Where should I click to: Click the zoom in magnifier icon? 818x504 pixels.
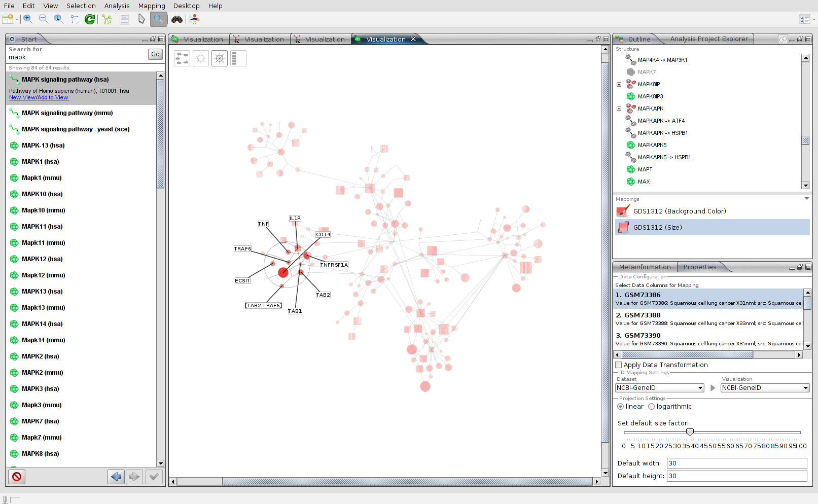pos(28,19)
